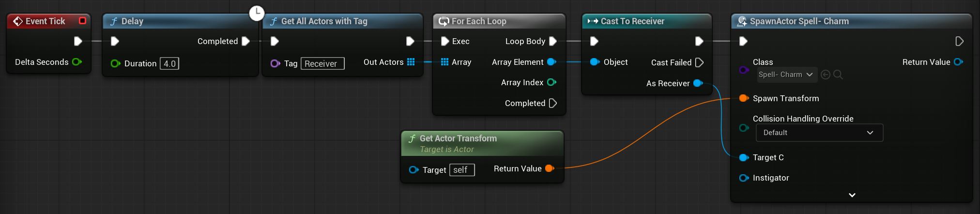The width and height of the screenshot is (980, 214).
Task: Select the Cast To Receiver node title
Action: pyautogui.click(x=632, y=21)
